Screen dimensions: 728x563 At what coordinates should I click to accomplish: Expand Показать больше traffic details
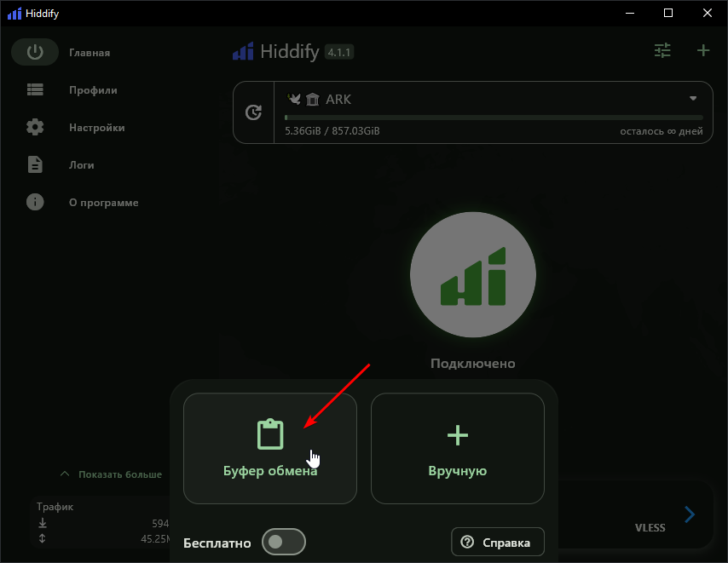point(111,474)
